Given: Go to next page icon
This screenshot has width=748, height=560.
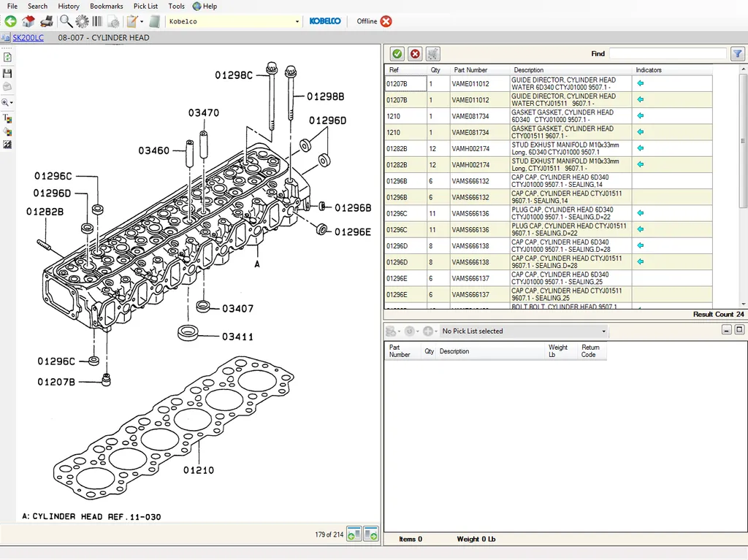Looking at the screenshot, I should pyautogui.click(x=371, y=535).
